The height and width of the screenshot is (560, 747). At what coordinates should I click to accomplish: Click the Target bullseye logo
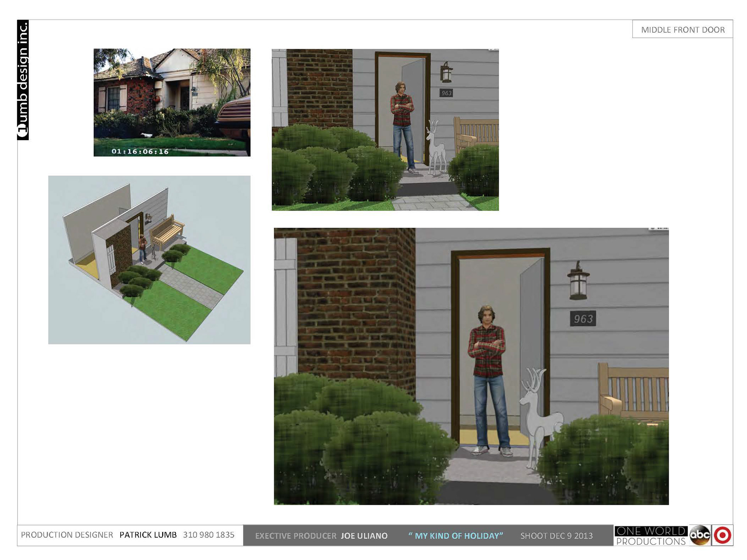pos(722,535)
